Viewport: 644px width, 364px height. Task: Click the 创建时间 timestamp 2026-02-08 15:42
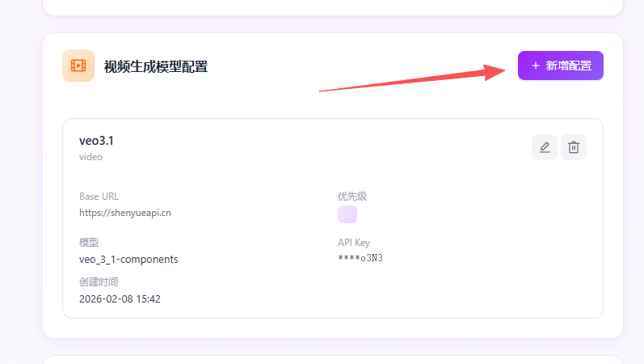click(x=120, y=299)
